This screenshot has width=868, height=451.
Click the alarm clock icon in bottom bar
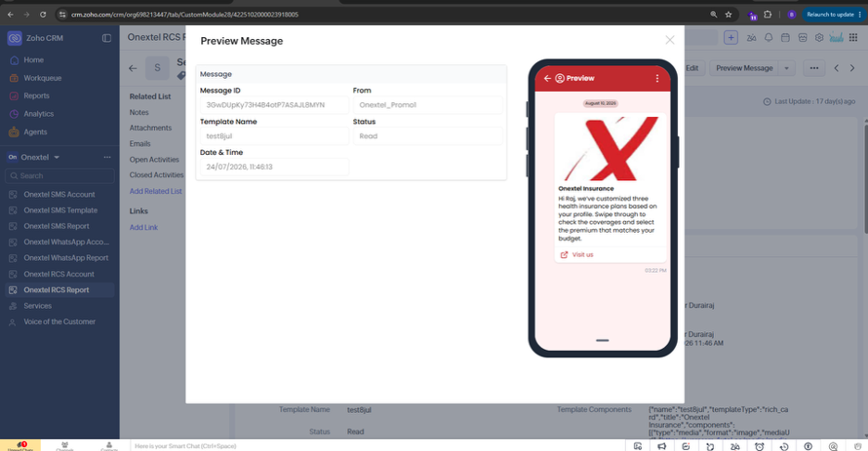point(759,446)
